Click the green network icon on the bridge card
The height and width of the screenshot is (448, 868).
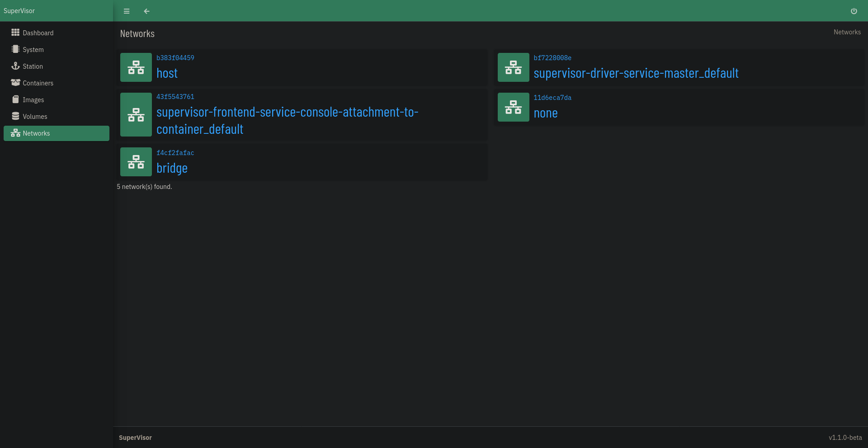coord(136,161)
